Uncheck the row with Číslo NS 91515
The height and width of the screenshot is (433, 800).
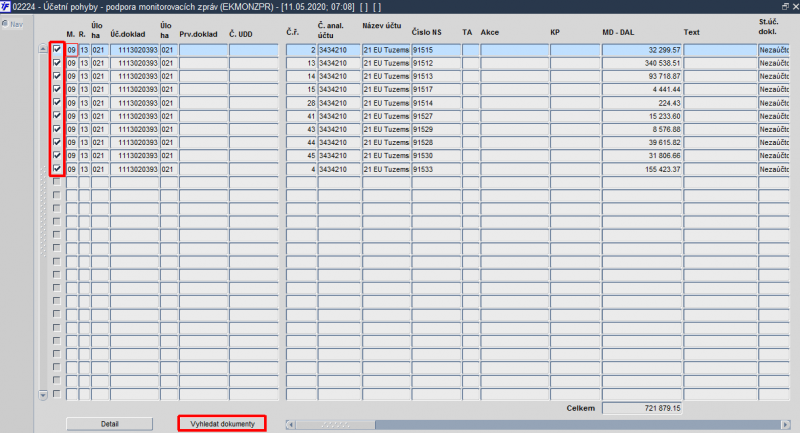coord(57,49)
